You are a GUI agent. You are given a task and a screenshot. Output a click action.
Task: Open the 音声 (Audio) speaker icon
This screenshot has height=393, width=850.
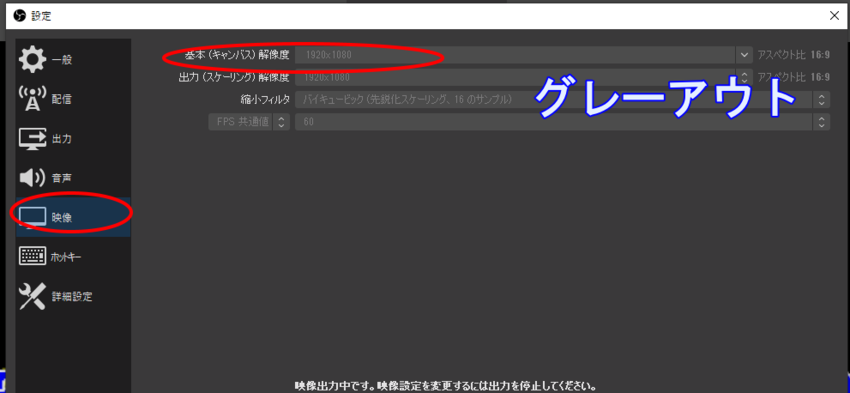(x=33, y=178)
